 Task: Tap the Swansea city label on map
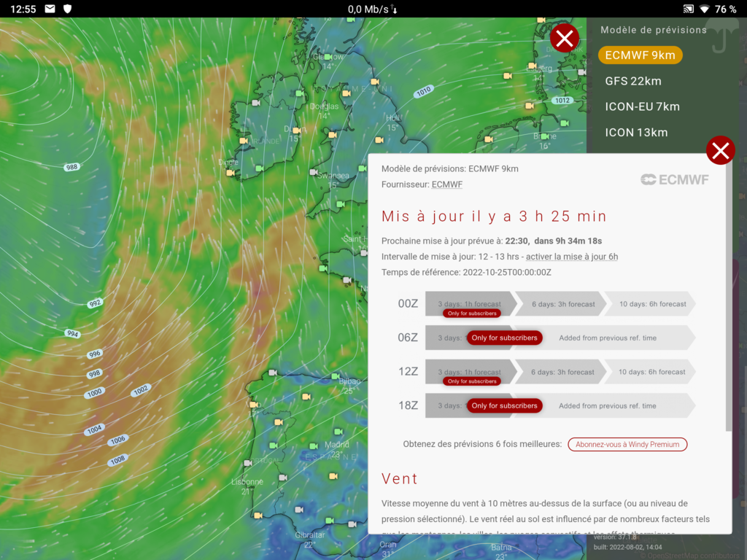point(333,176)
